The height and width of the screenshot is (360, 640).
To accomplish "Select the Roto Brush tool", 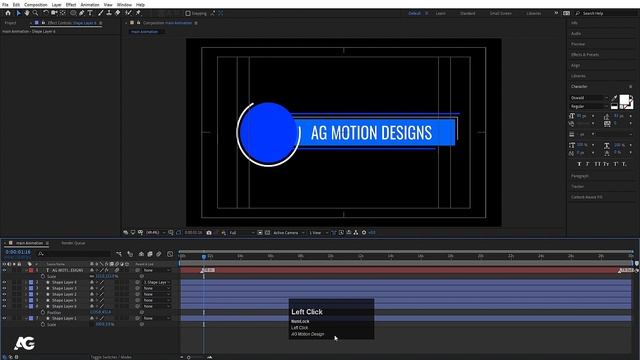I will (129, 13).
